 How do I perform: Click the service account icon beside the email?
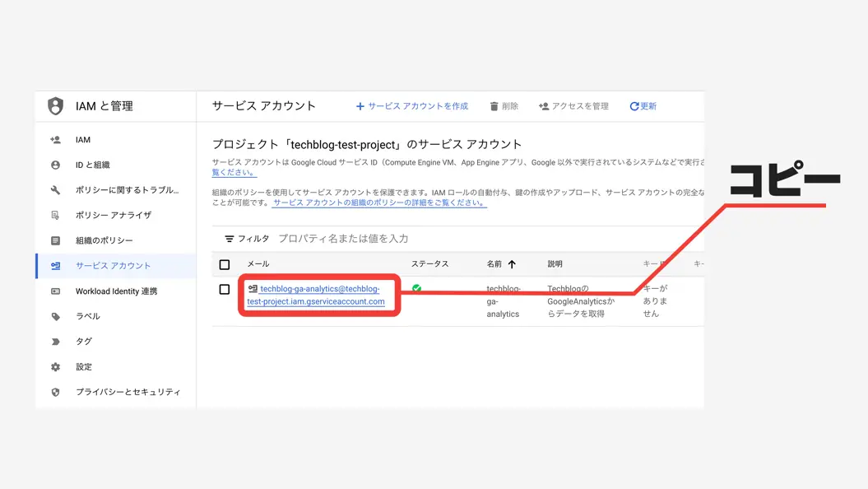click(x=253, y=288)
